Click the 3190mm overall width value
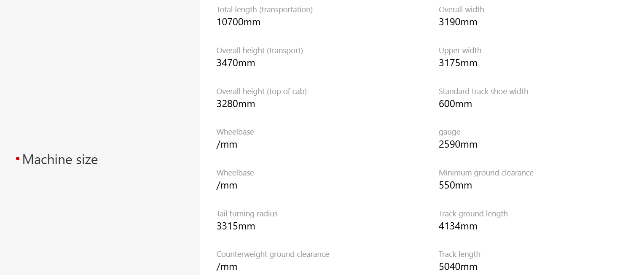644x275 pixels. 458,22
